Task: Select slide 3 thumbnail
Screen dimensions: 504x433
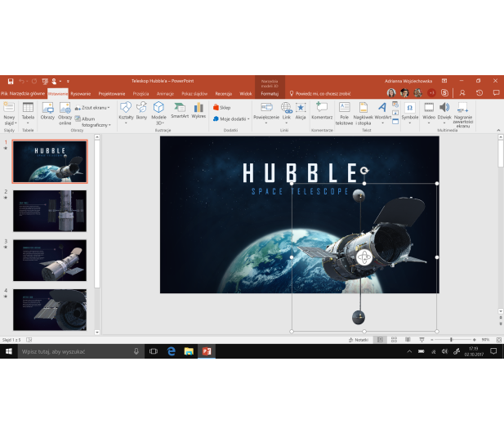Action: coord(50,261)
